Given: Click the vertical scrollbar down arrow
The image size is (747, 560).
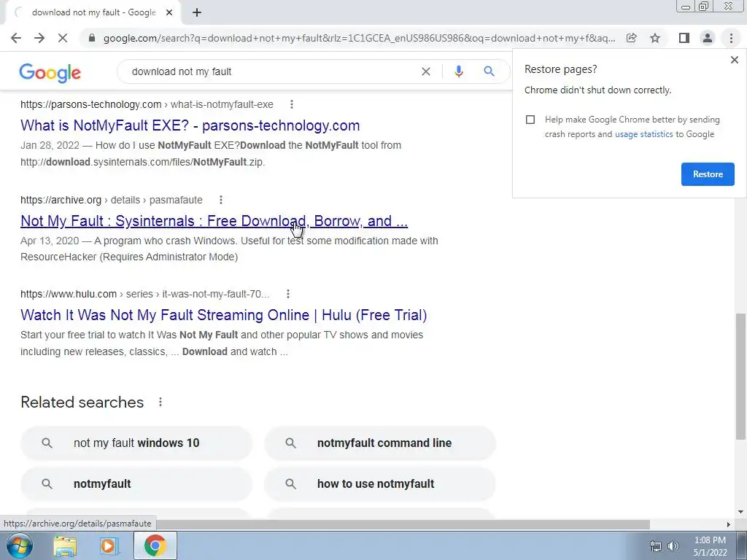Looking at the screenshot, I should (740, 513).
